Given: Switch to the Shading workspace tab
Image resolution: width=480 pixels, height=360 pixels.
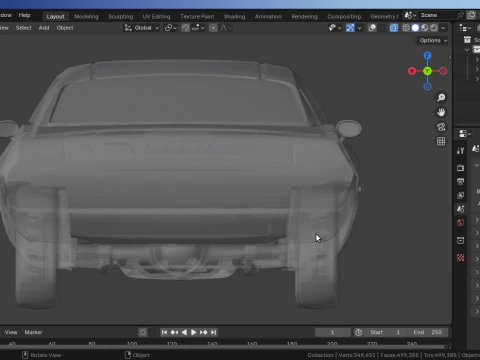Looking at the screenshot, I should point(234,16).
